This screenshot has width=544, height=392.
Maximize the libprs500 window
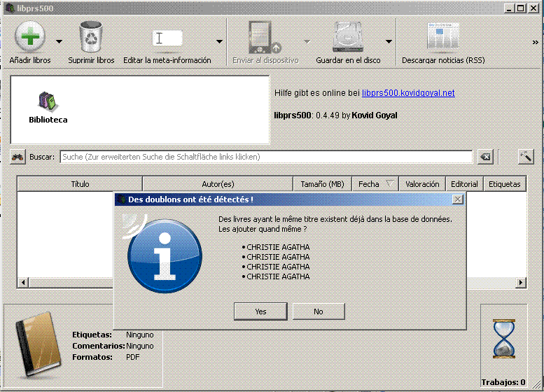(x=521, y=8)
